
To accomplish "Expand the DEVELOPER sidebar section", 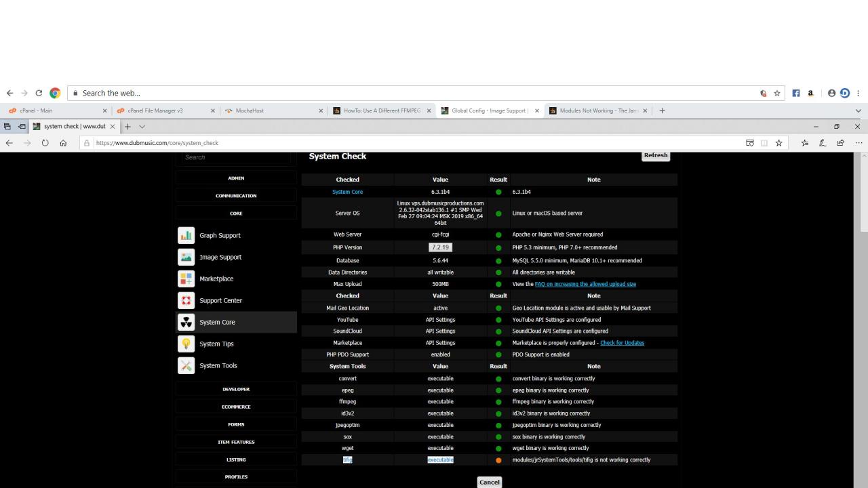I will (236, 389).
